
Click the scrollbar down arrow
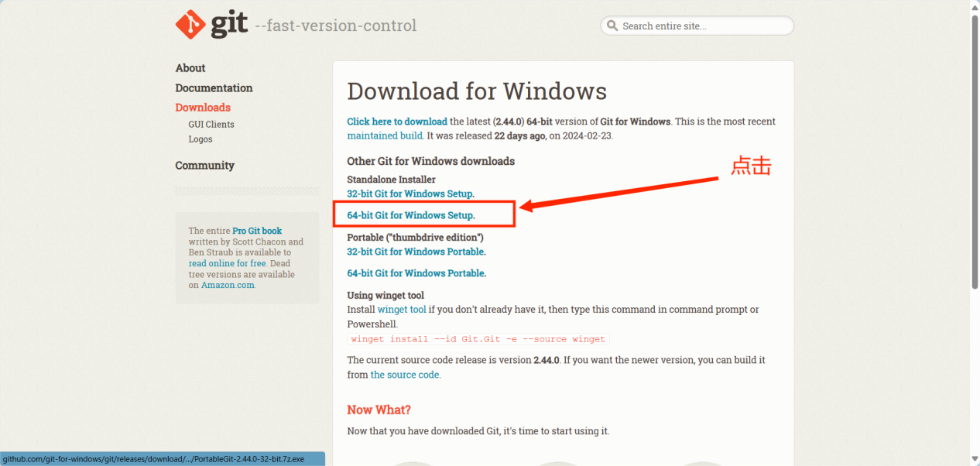(x=975, y=459)
